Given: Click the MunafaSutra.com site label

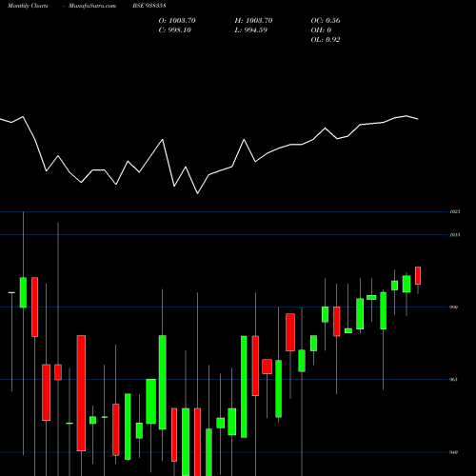Looking at the screenshot, I should pos(92,6).
